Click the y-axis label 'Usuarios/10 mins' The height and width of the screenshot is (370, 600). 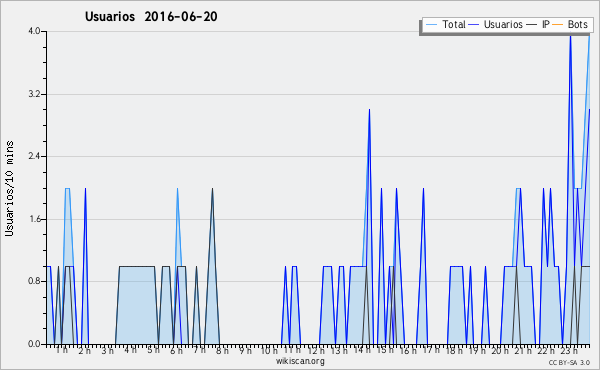click(x=9, y=188)
